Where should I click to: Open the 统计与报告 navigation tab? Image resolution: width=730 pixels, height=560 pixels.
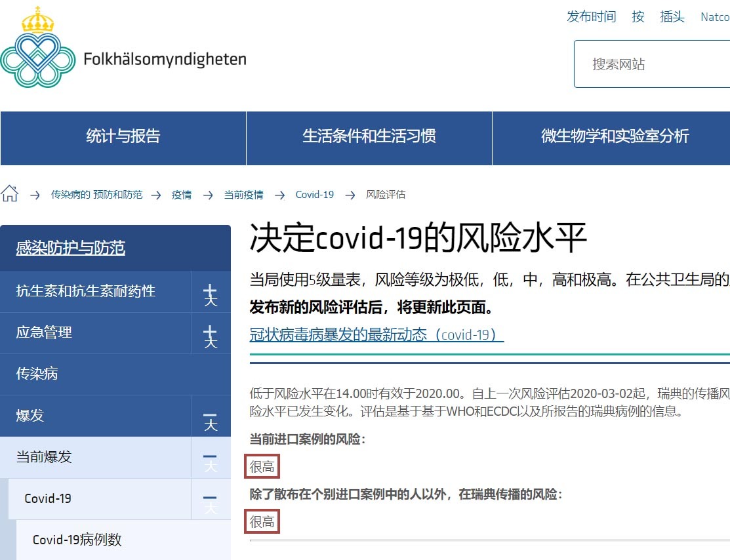tap(121, 138)
